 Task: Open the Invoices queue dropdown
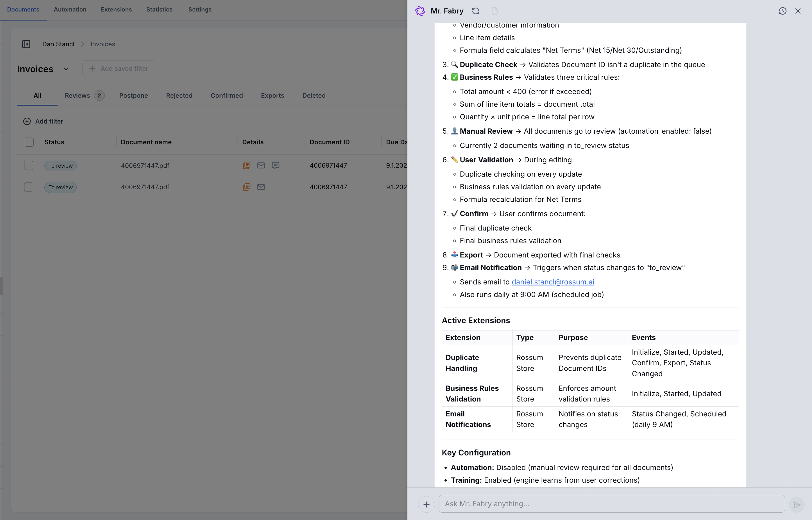(66, 69)
